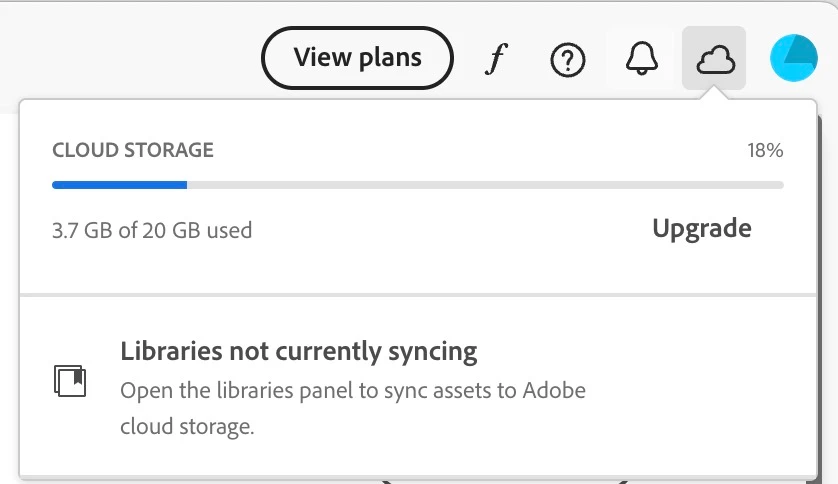Open the Adobe Fonts icon
This screenshot has width=838, height=484.
495,60
